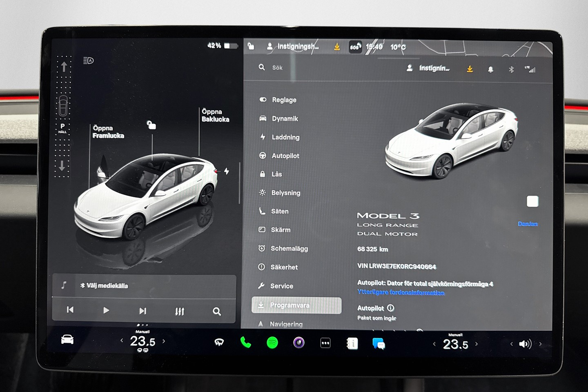Open audio equalizer settings icon
The height and width of the screenshot is (392, 588).
coord(180,311)
